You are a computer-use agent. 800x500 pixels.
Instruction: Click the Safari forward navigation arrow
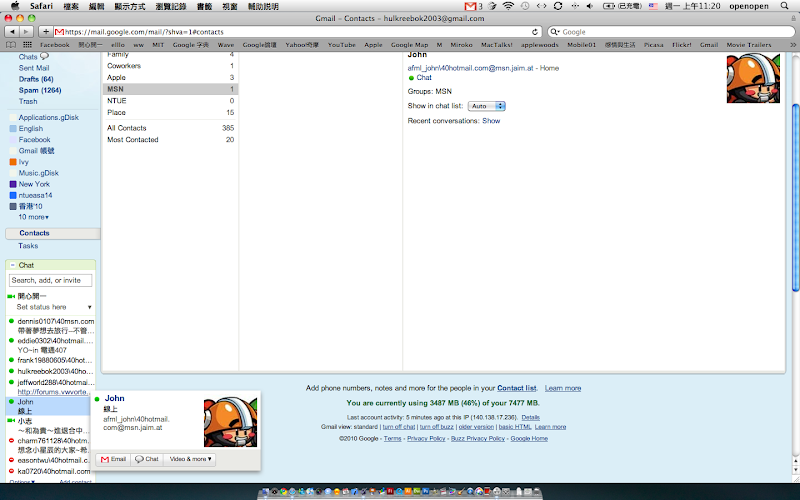pos(26,32)
